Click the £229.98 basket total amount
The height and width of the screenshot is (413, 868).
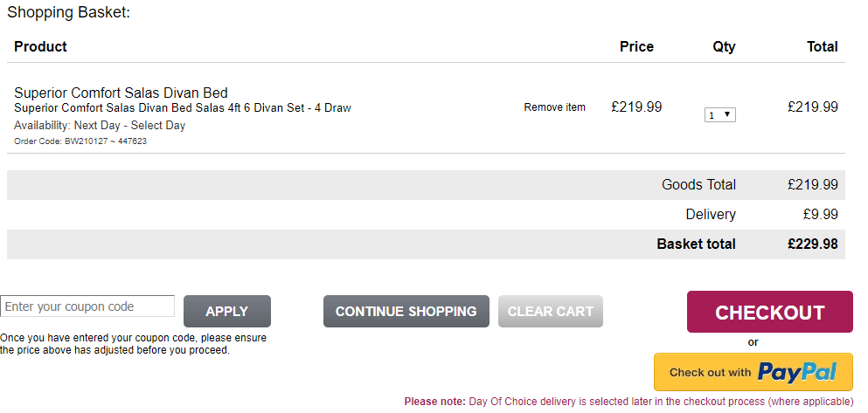[x=813, y=244]
